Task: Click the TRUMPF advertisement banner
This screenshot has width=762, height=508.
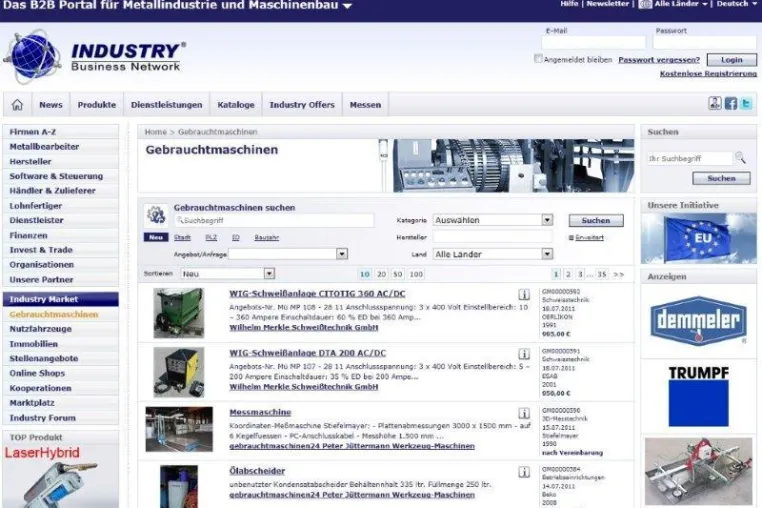Action: pyautogui.click(x=698, y=396)
